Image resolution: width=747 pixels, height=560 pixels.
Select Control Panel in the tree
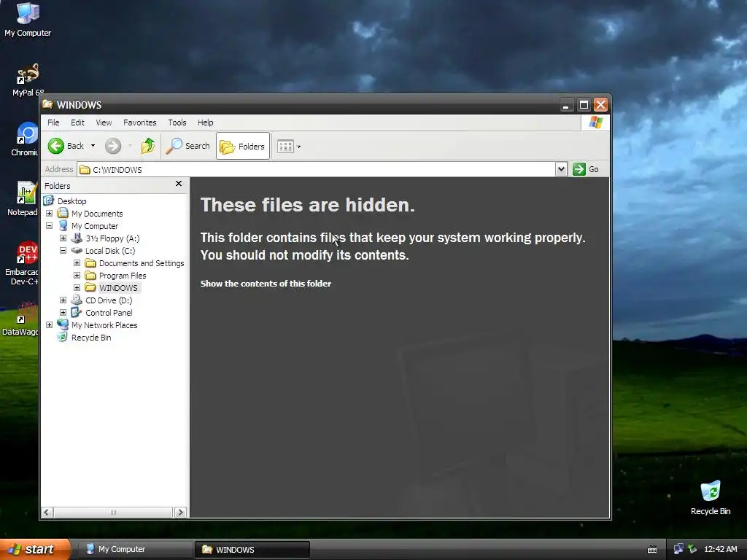pyautogui.click(x=109, y=312)
